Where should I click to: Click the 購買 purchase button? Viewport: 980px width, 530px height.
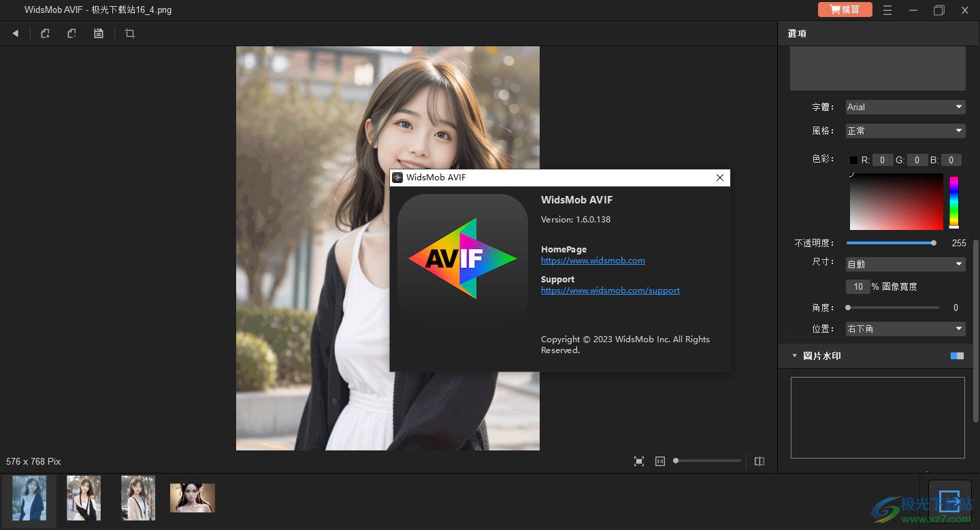(x=845, y=10)
